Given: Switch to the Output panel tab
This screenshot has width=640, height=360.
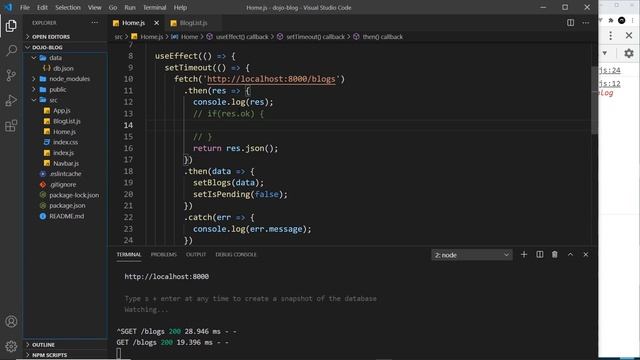Looking at the screenshot, I should pyautogui.click(x=196, y=254).
